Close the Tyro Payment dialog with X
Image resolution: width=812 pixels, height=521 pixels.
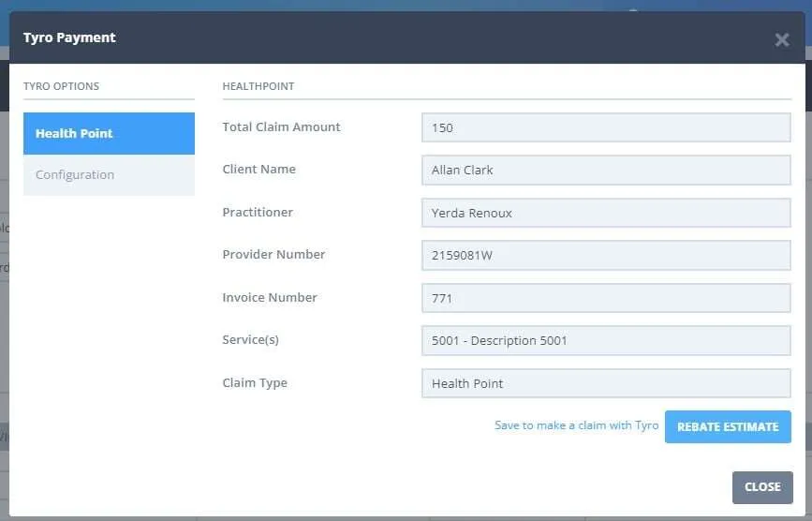782,40
